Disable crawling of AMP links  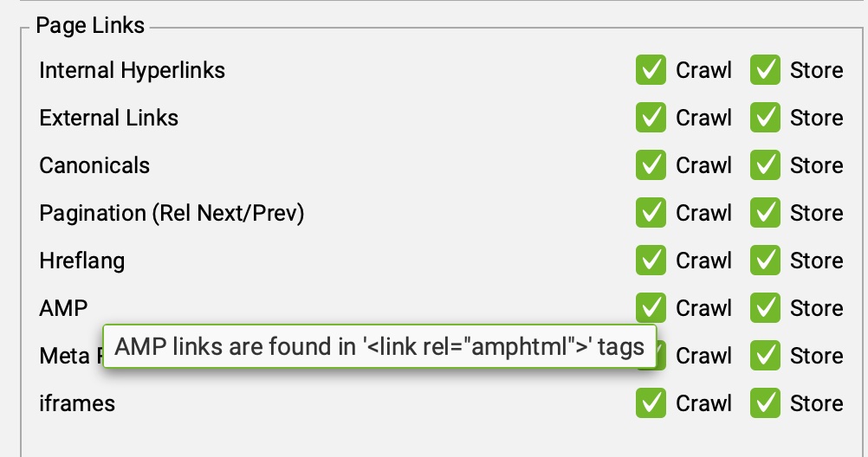pos(651,308)
